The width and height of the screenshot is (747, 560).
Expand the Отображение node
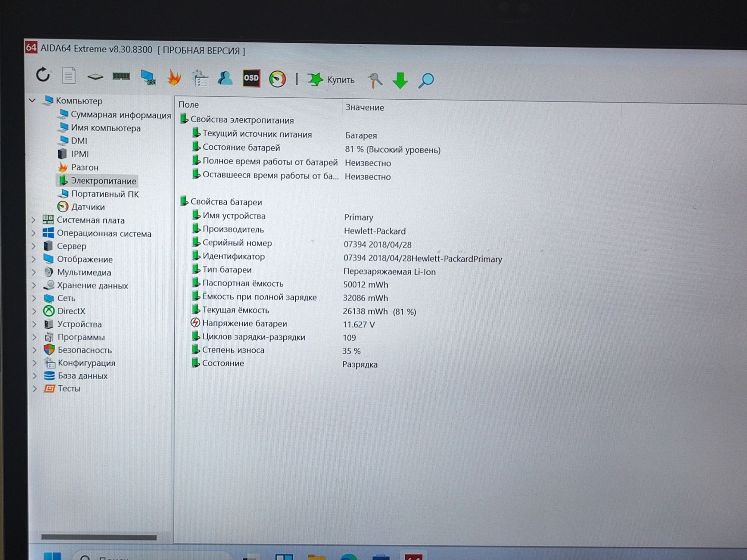click(34, 259)
